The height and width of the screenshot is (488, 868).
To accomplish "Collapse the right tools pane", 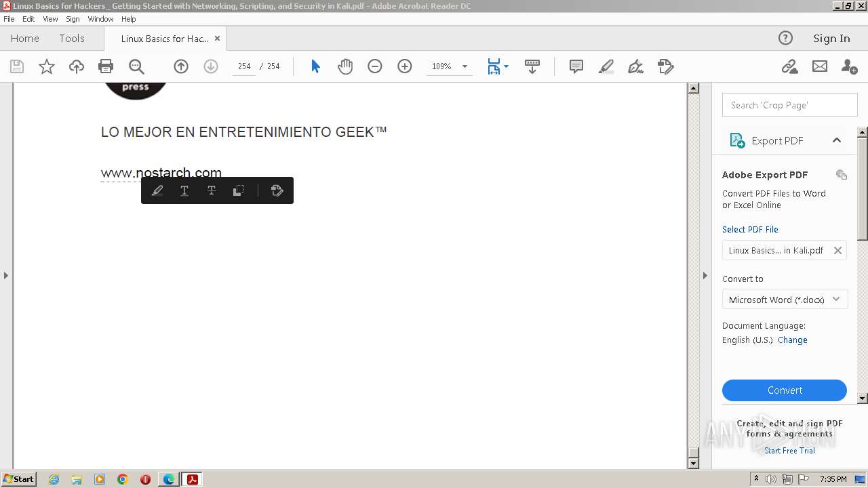I will (x=705, y=275).
